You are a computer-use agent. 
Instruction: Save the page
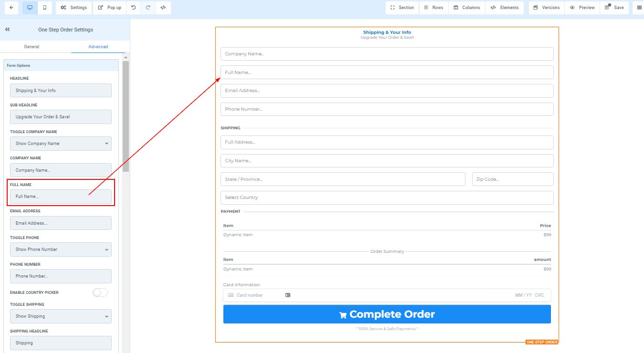614,8
